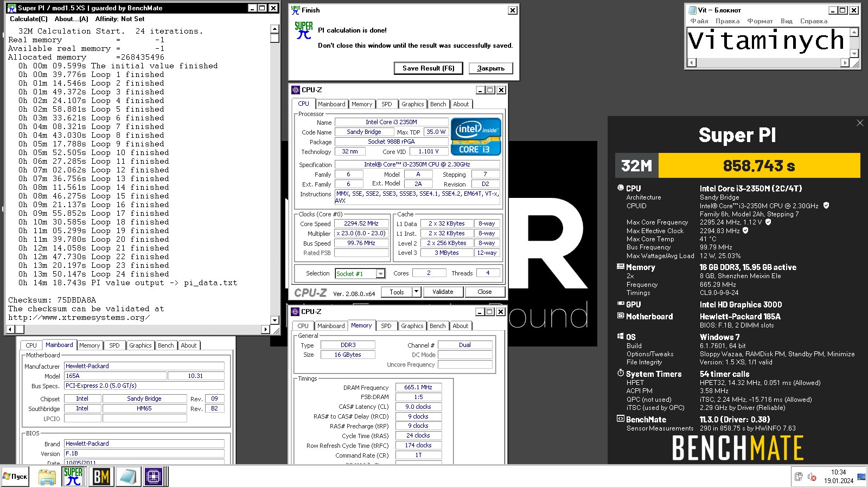The height and width of the screenshot is (488, 868).
Task: Click Super PI horizontal scrollbar left arrow
Action: (x=10, y=329)
